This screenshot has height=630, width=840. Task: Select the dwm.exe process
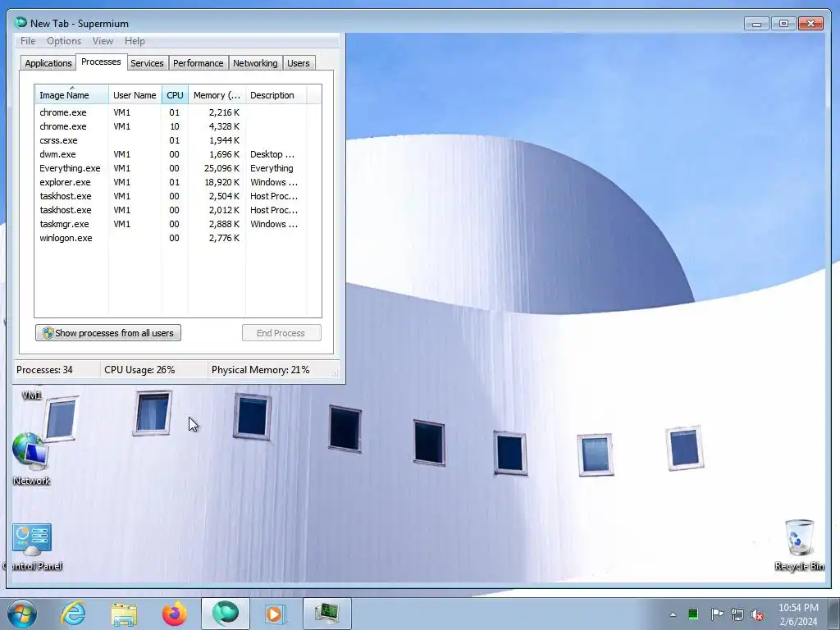(171, 154)
